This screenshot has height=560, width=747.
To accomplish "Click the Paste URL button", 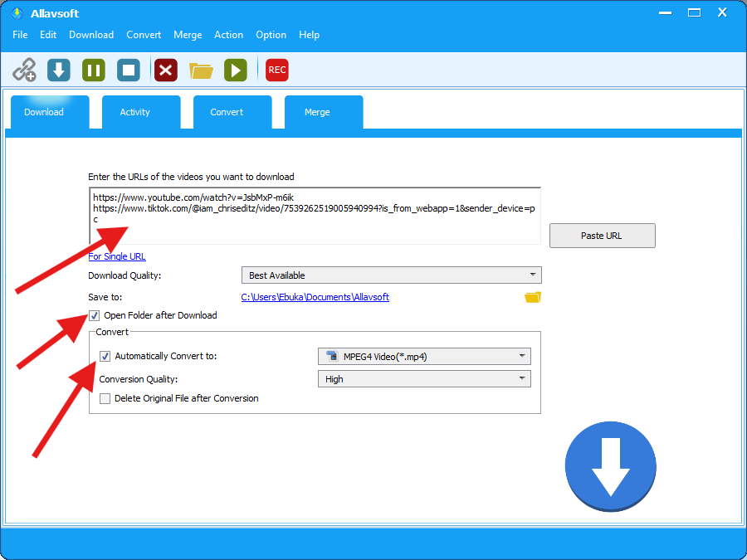I will [x=603, y=236].
